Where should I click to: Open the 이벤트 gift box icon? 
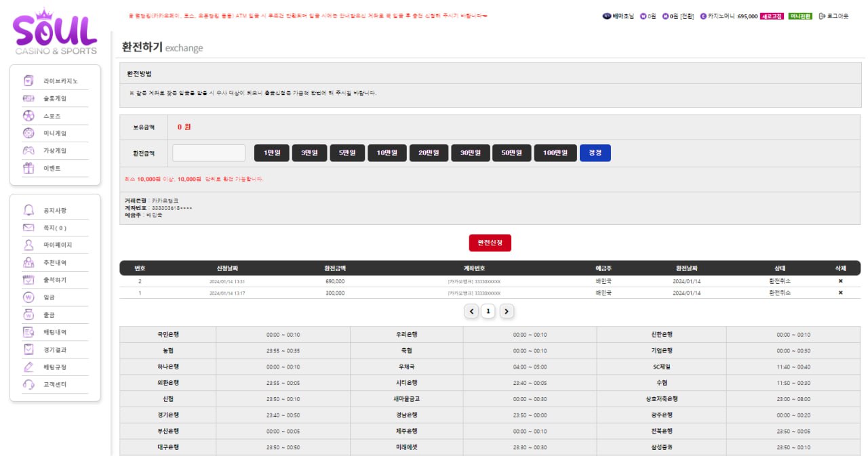tap(28, 168)
